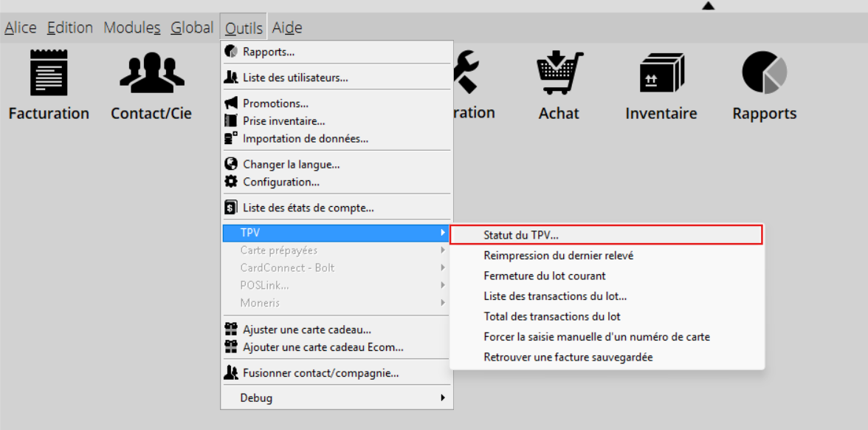868x430 pixels.
Task: Open the Inventaire box icon
Action: pyautogui.click(x=661, y=73)
